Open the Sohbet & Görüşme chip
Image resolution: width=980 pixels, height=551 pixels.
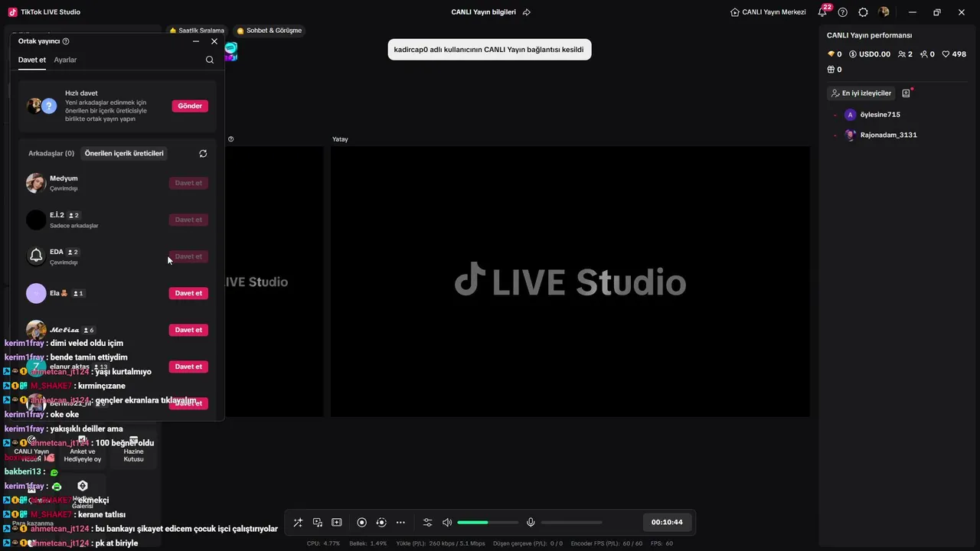(x=269, y=31)
